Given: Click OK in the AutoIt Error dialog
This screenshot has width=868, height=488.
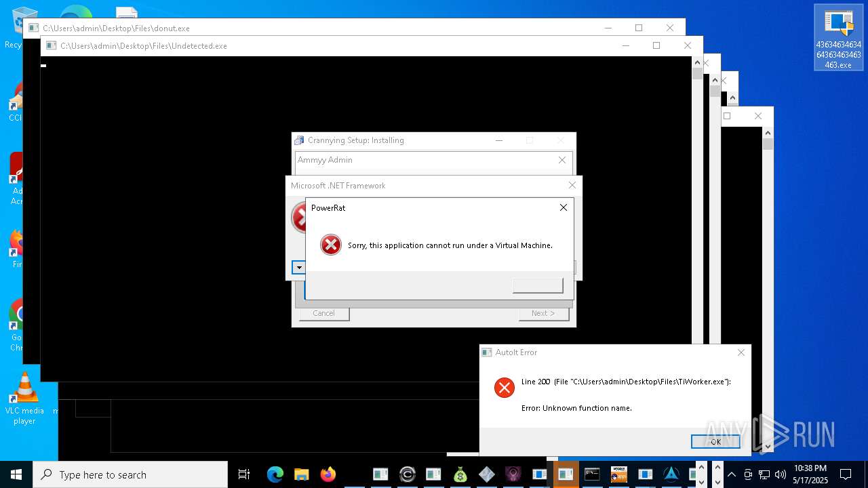Looking at the screenshot, I should [715, 441].
